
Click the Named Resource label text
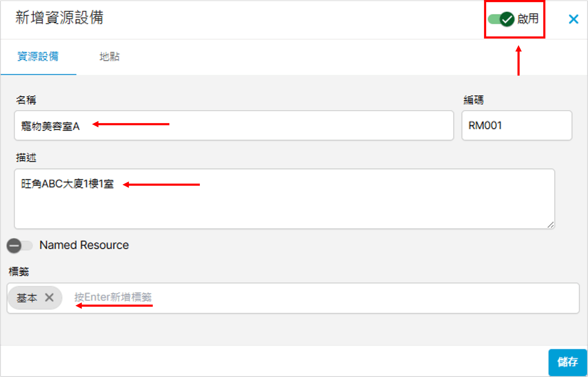click(84, 245)
